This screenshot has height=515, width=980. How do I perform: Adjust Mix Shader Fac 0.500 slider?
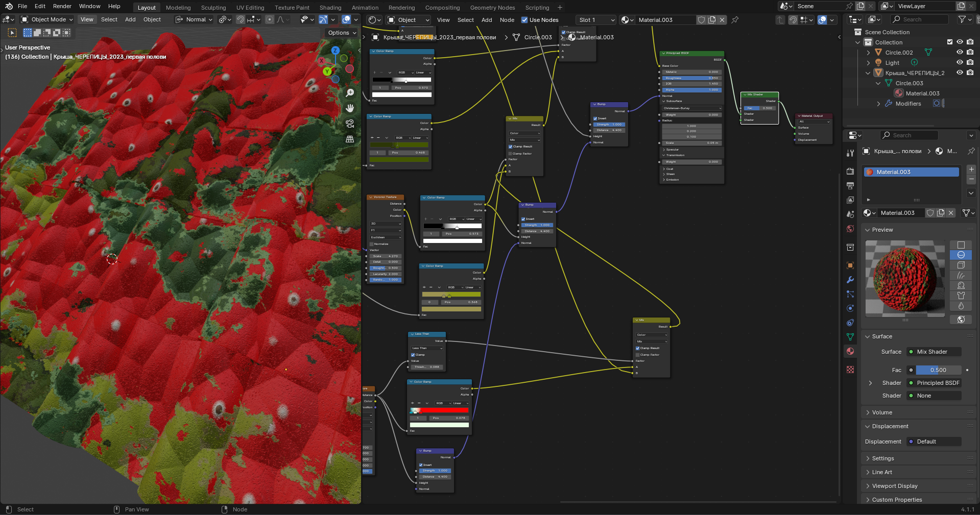click(938, 370)
